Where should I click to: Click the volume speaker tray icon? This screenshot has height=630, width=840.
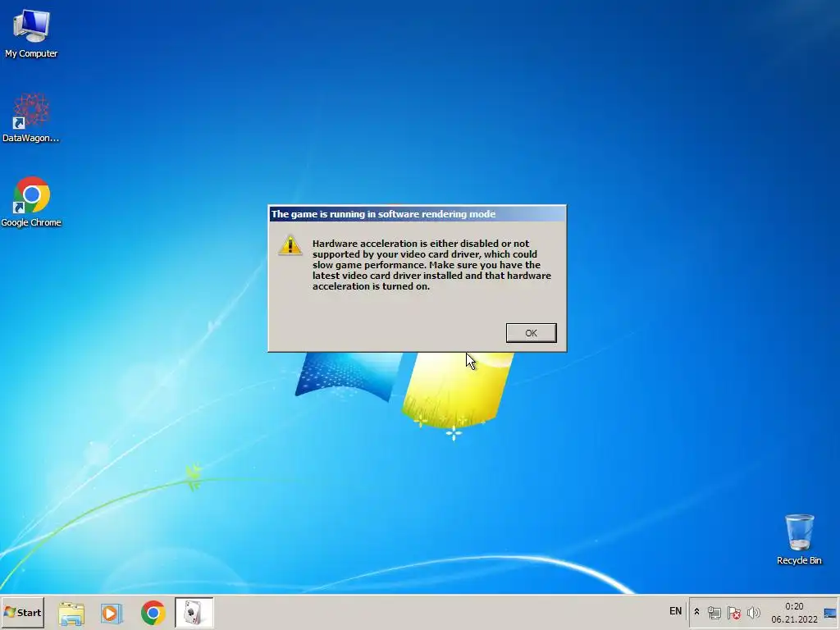tap(753, 612)
